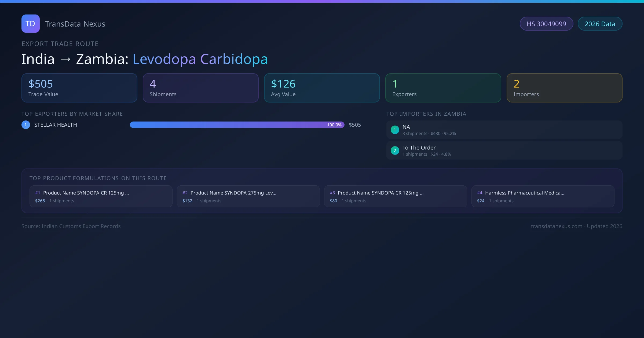Open the 2 Importers stat card

pos(564,88)
